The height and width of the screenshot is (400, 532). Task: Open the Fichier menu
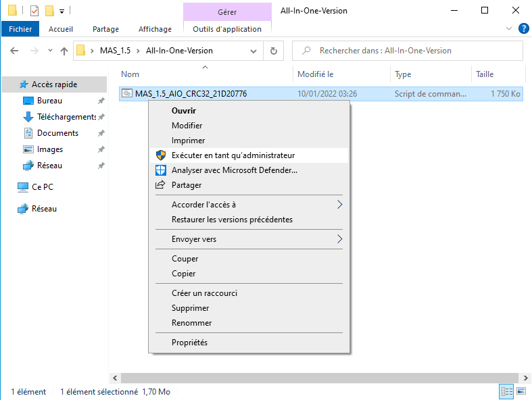(20, 29)
